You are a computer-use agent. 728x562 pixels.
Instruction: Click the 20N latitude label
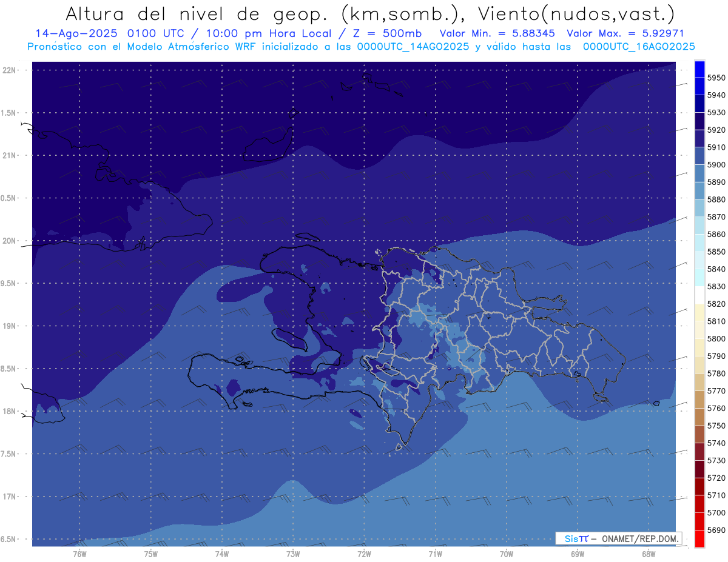click(x=9, y=241)
